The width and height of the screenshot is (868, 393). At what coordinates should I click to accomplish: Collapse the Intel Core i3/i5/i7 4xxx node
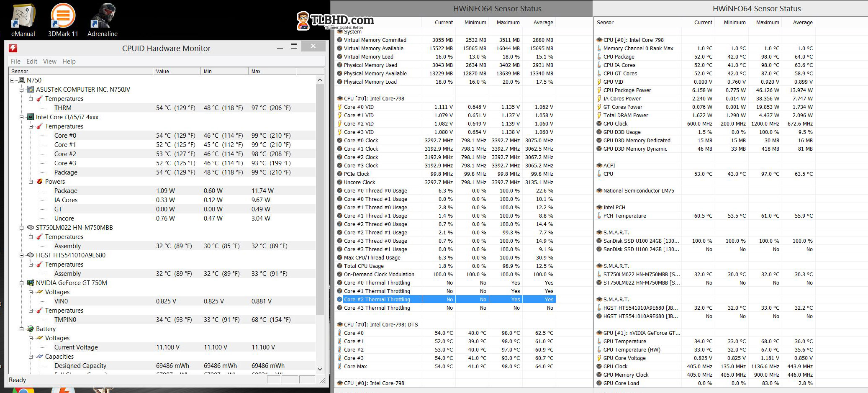click(x=22, y=117)
